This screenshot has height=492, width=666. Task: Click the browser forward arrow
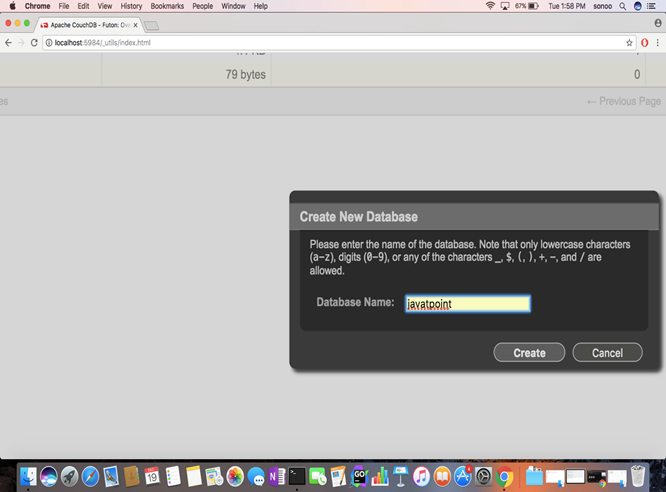(x=21, y=42)
